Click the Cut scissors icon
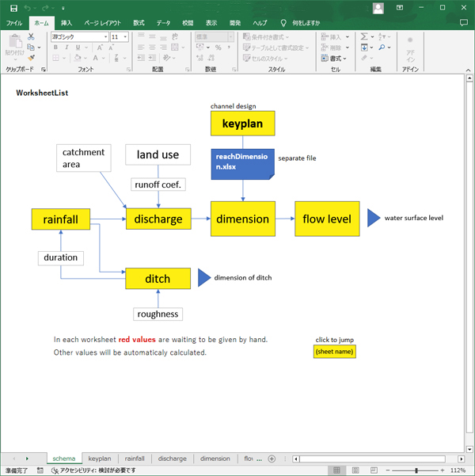This screenshot has width=475, height=476. (x=31, y=36)
